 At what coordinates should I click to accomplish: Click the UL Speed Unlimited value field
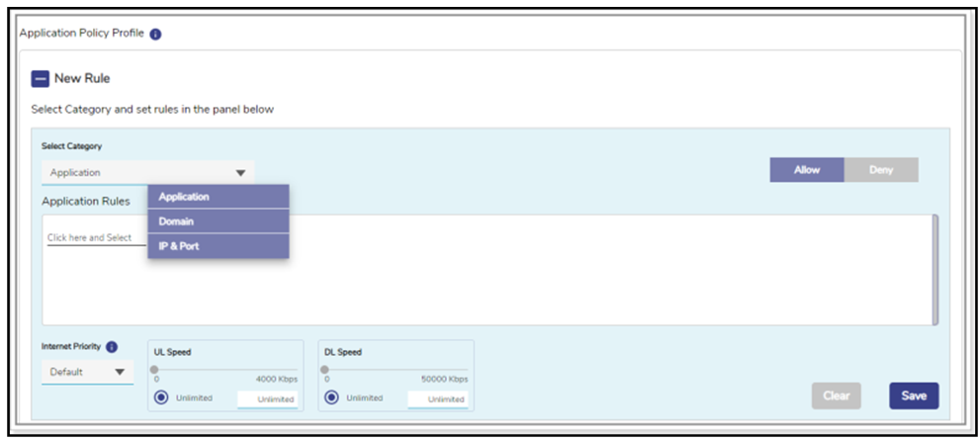click(268, 399)
